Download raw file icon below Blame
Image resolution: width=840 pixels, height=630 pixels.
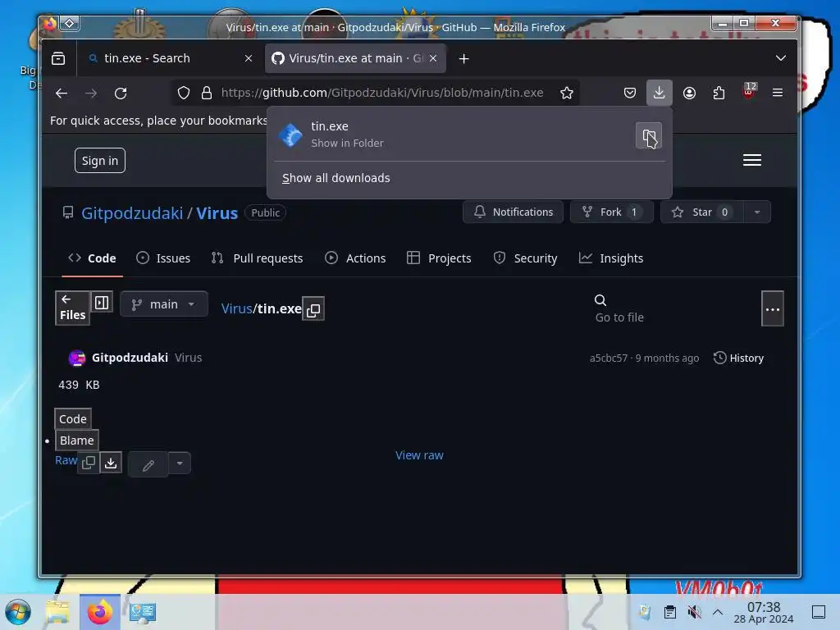tap(111, 463)
